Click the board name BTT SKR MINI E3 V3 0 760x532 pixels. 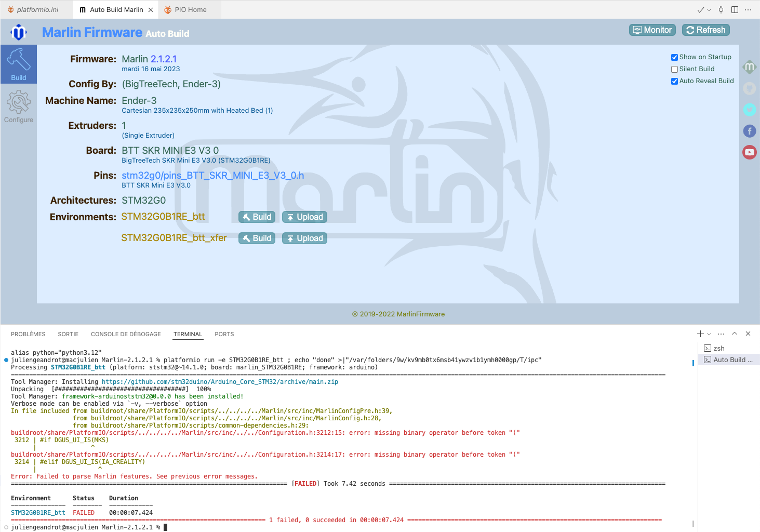tap(170, 151)
